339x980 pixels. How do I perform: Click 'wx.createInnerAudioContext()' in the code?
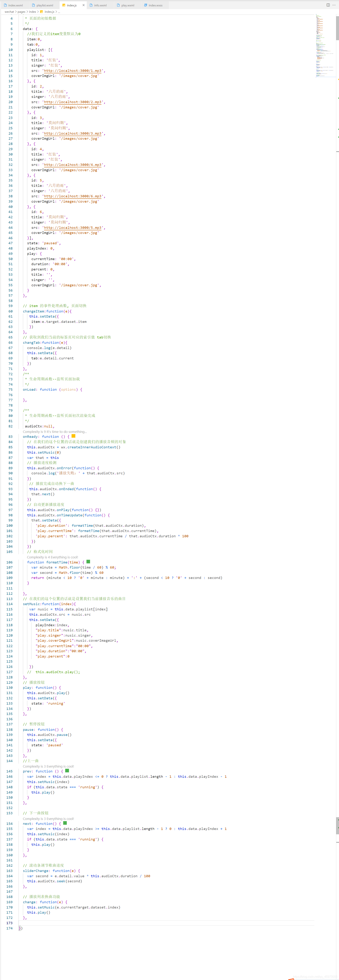click(x=91, y=447)
